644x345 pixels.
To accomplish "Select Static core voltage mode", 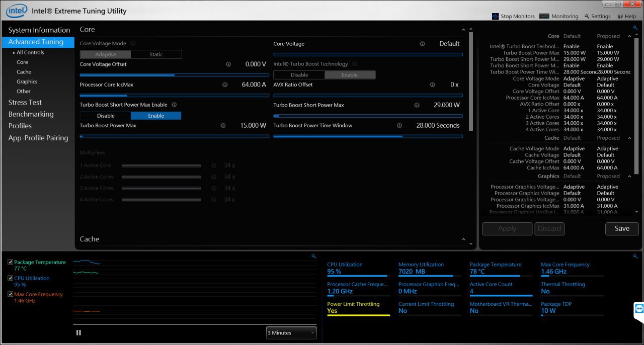I will click(156, 54).
